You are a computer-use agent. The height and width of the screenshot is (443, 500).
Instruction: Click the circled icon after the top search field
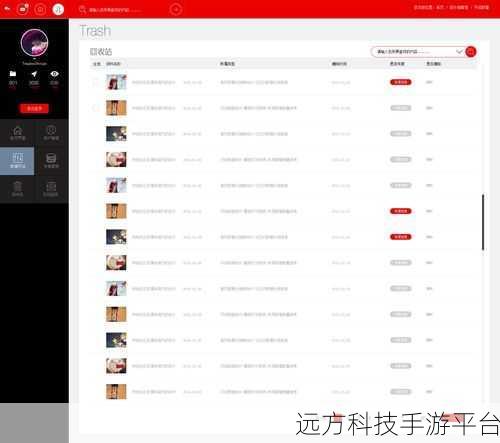176,9
